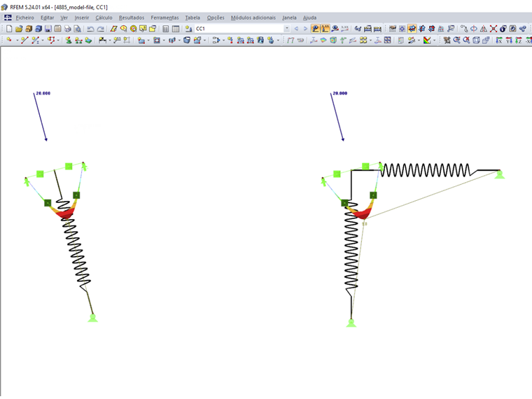Open the Ficheiro menu
Screen dimensions: 532x399
[24, 17]
